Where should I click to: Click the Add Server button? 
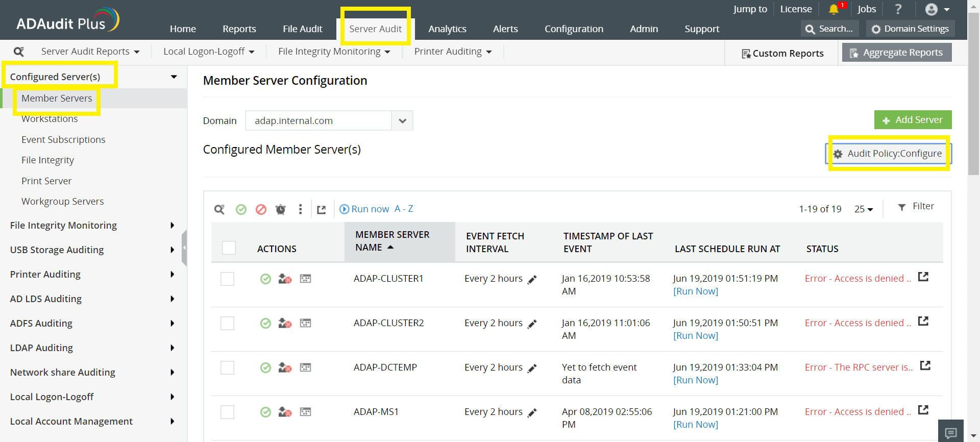913,120
